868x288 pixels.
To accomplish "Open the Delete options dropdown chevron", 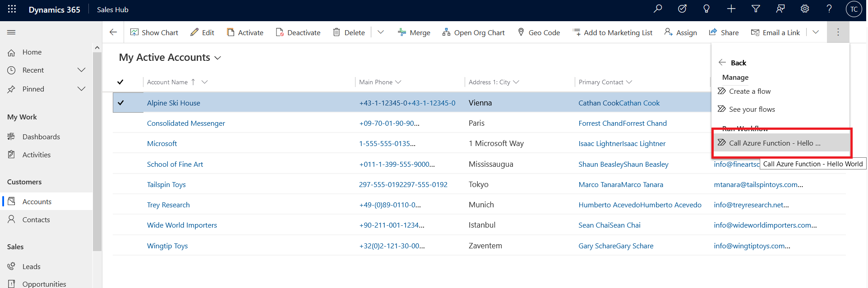I will pyautogui.click(x=380, y=32).
